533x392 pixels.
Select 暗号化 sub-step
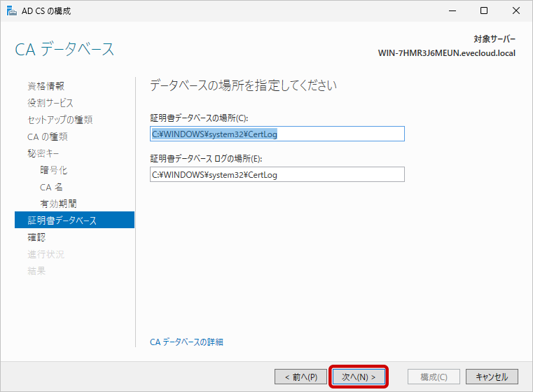coord(54,170)
